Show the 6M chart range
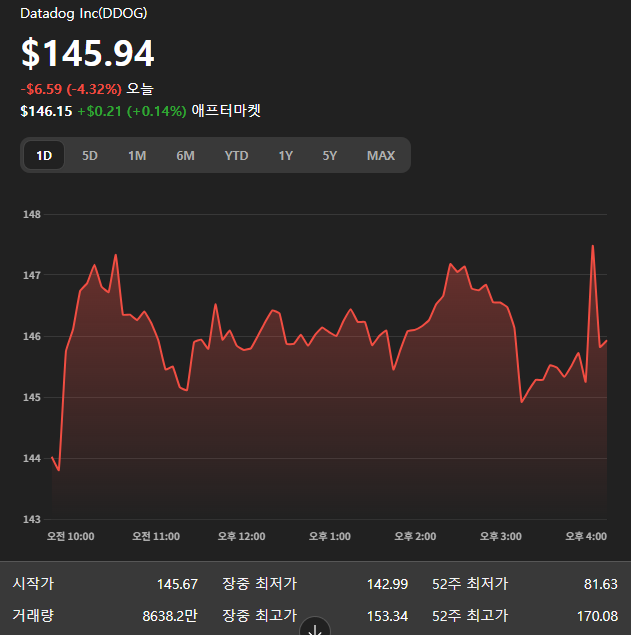631x635 pixels. point(185,156)
